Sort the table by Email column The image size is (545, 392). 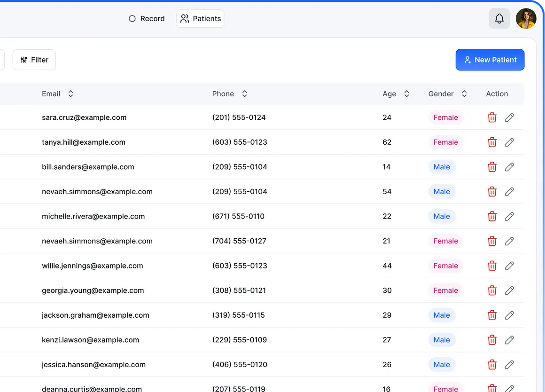coord(70,94)
